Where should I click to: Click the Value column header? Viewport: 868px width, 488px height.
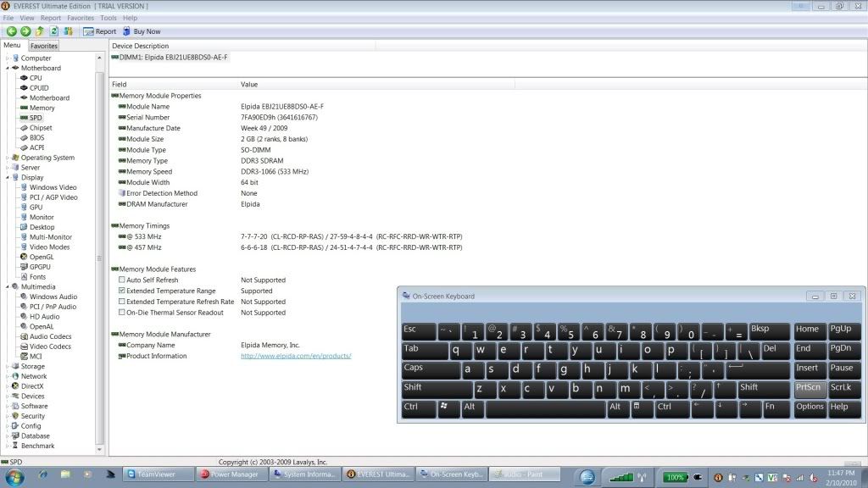(x=376, y=85)
